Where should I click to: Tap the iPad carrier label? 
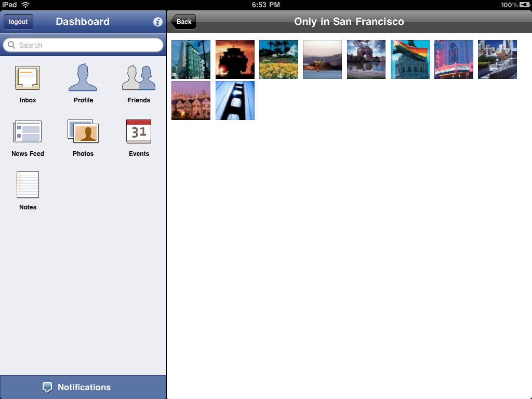click(x=9, y=5)
